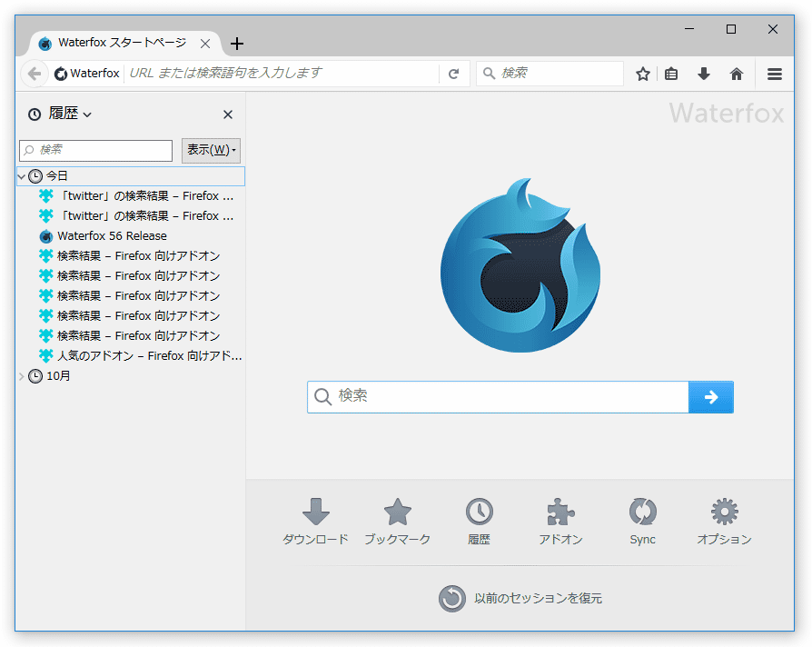This screenshot has height=647, width=812.
Task: Minimize the Waterfox window
Action: pos(689,29)
